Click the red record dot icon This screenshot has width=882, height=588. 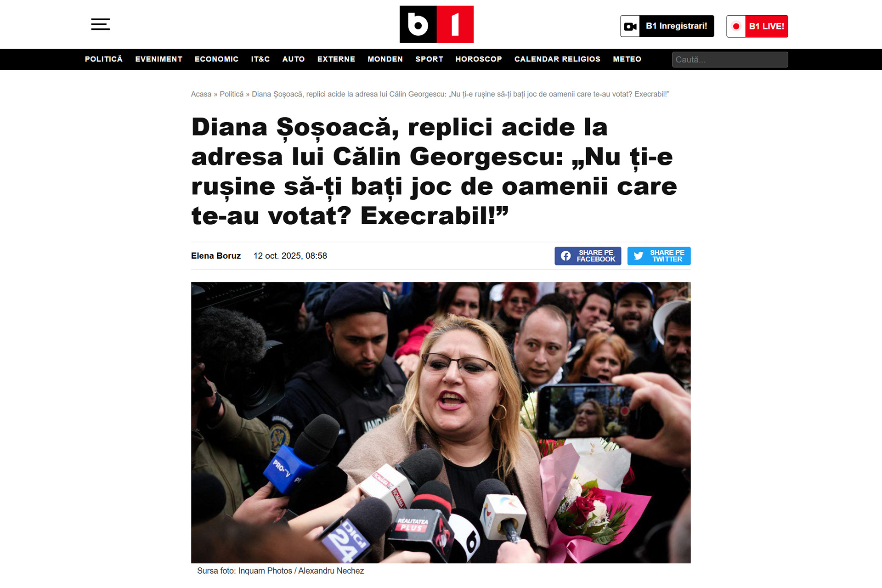pyautogui.click(x=736, y=26)
